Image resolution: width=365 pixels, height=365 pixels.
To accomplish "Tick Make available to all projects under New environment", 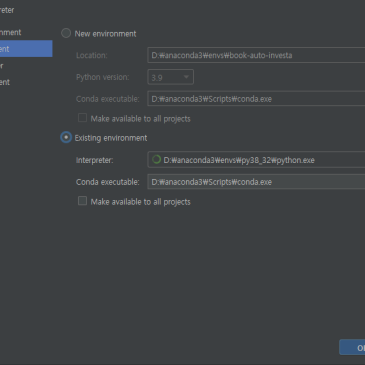I will click(x=82, y=118).
